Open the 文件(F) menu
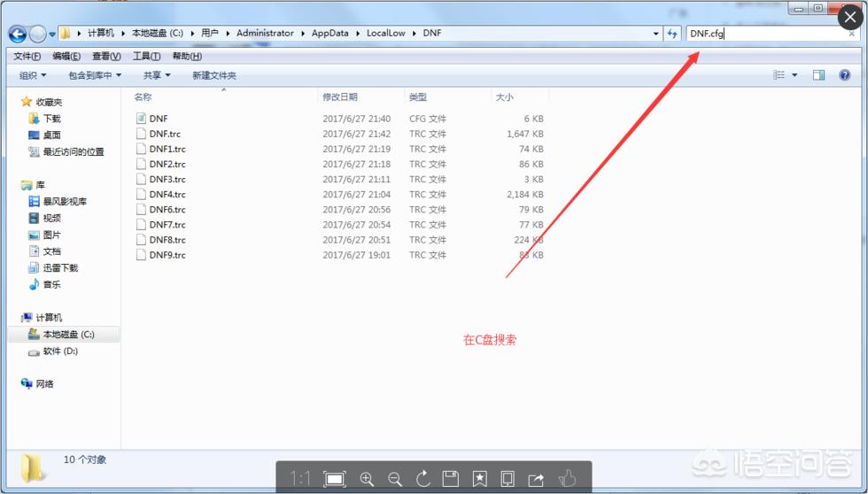The image size is (868, 494). 27,57
